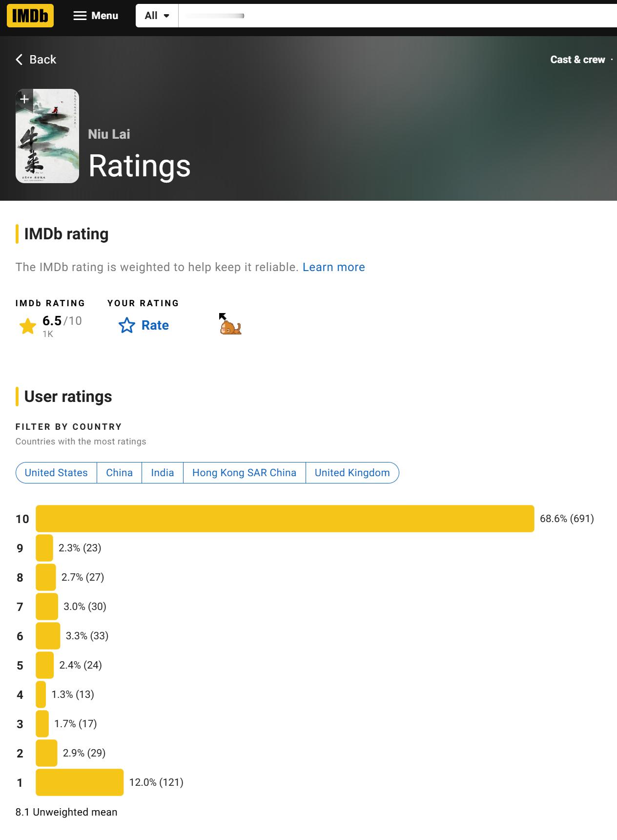Filter ratings by United Kingdom

click(352, 473)
